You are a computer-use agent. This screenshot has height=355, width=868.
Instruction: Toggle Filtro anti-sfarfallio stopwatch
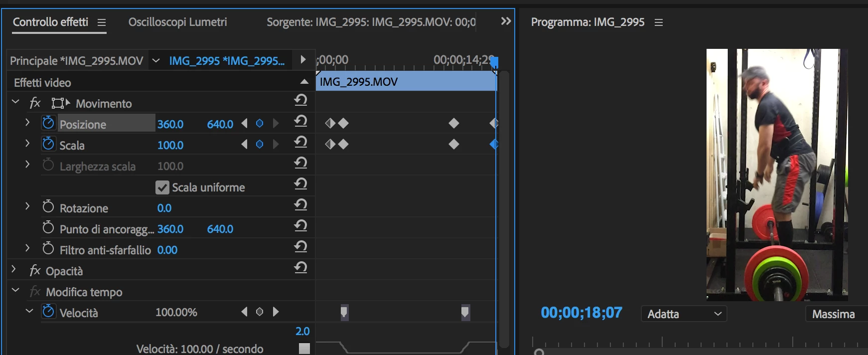coord(48,248)
